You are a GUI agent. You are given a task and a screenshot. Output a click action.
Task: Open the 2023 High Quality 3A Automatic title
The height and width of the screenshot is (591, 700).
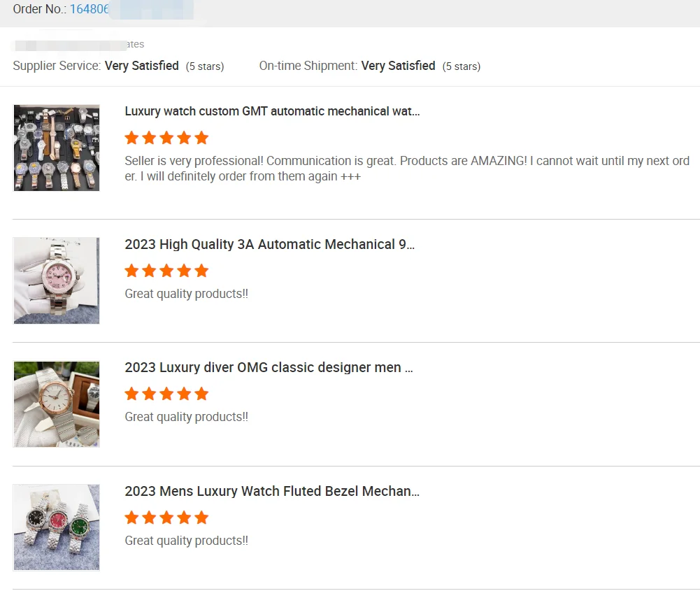pos(269,244)
